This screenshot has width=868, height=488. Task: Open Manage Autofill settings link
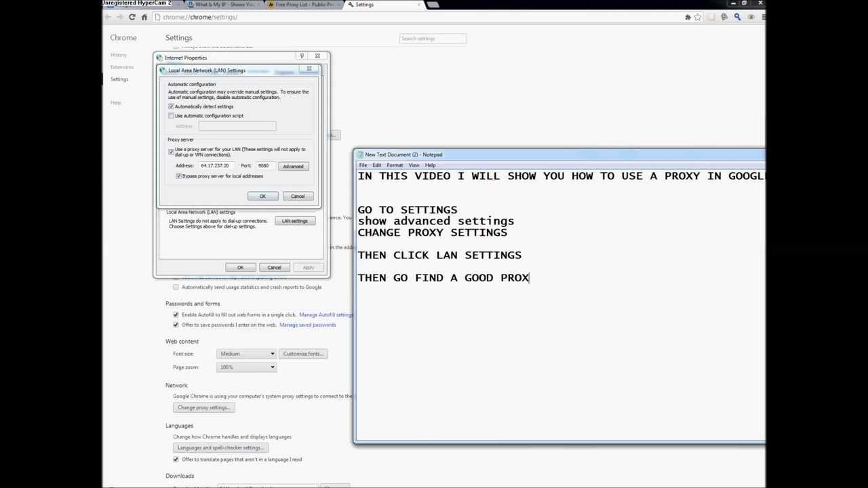(x=325, y=314)
